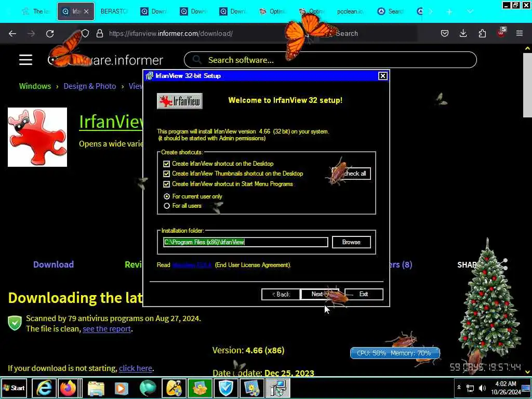Open File Explorer folder on taskbar
The width and height of the screenshot is (532, 399).
pyautogui.click(x=96, y=388)
